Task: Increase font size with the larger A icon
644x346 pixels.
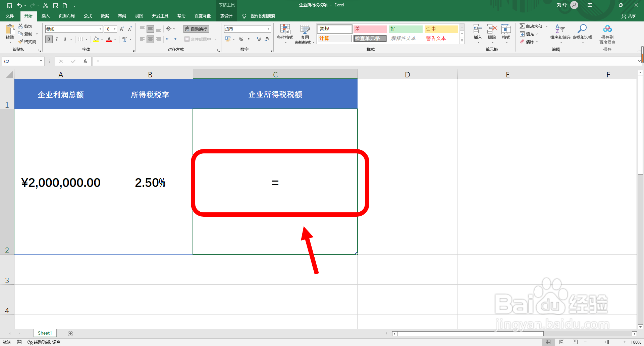Action: (x=122, y=29)
